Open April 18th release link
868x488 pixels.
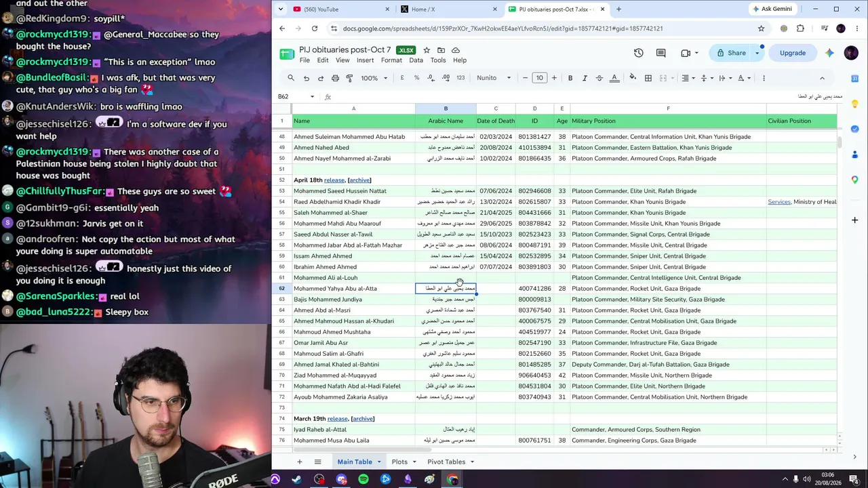click(x=334, y=180)
